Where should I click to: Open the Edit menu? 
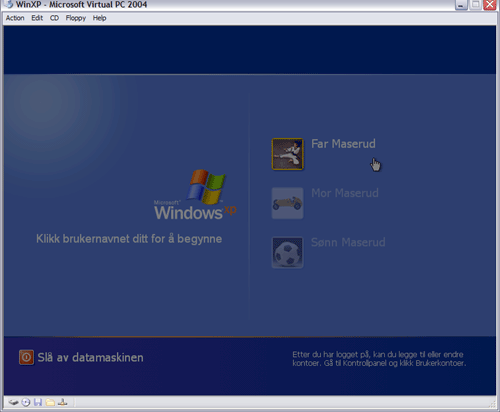click(x=37, y=18)
